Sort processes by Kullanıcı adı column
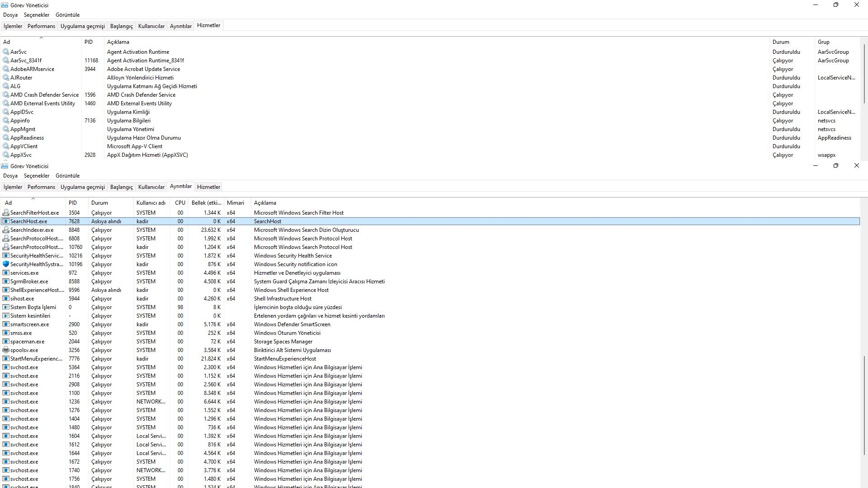 click(x=151, y=203)
